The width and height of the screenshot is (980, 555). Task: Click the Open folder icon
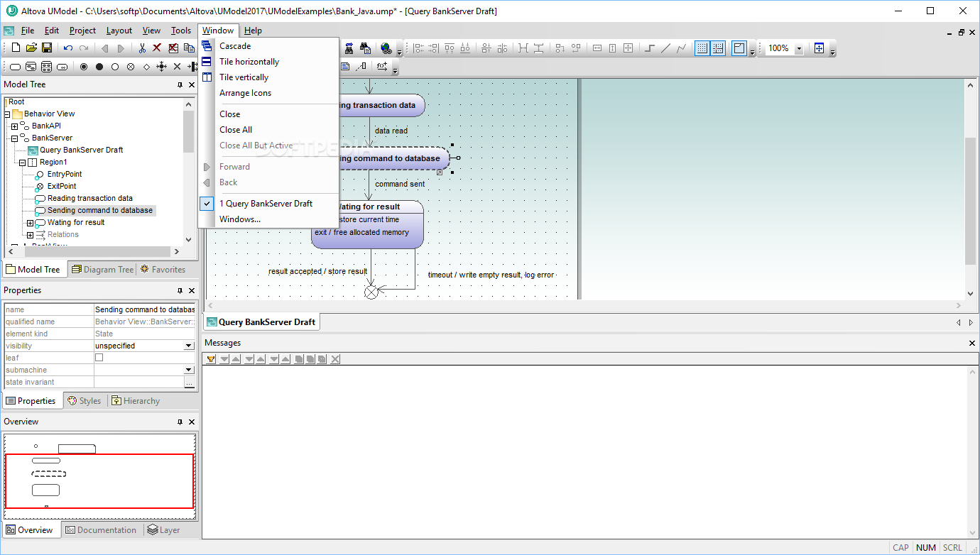pyautogui.click(x=31, y=48)
